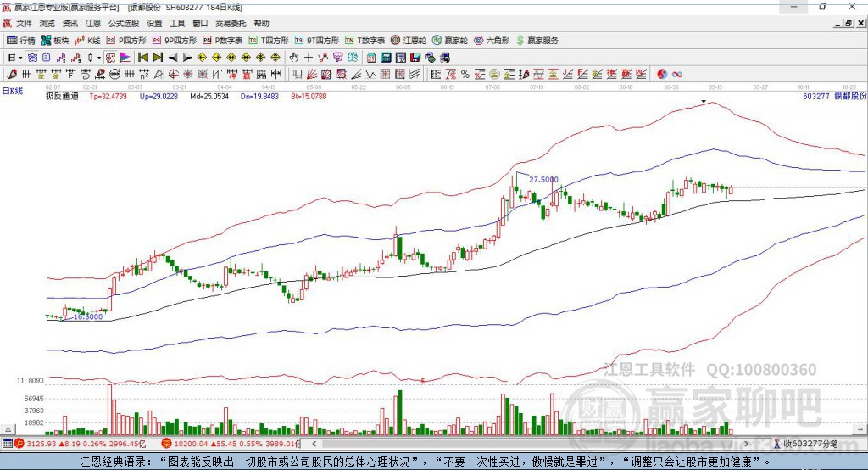Select the crosshair plus cursor tool
868x470 pixels.
click(309, 58)
